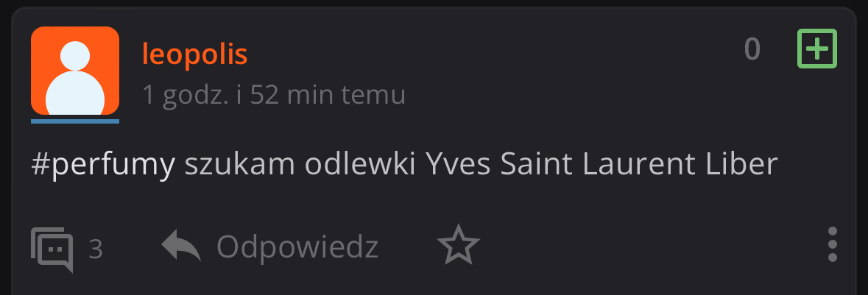The height and width of the screenshot is (295, 868).
Task: Open the three-dot more options menu
Action: (832, 245)
